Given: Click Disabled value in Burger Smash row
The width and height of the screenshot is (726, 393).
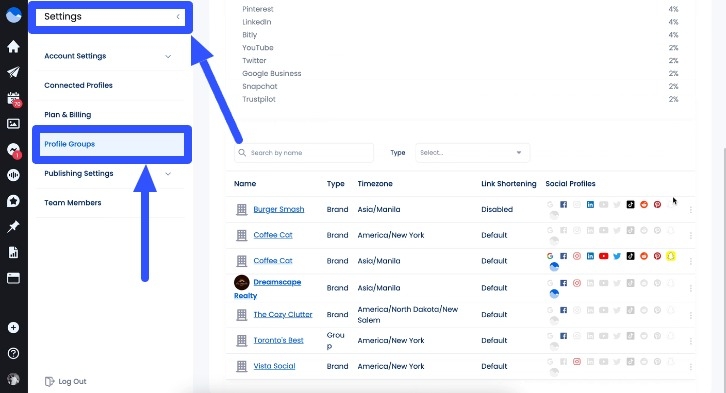Looking at the screenshot, I should point(497,209).
